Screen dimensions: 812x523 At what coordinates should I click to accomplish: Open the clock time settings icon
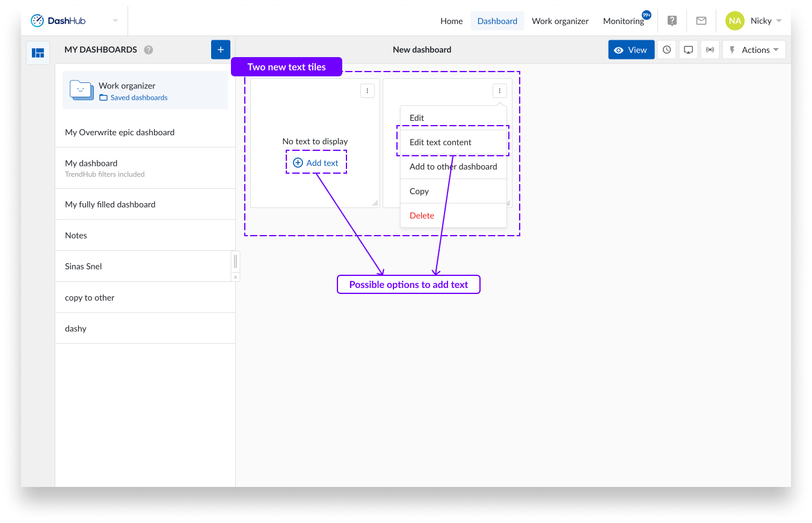click(666, 50)
